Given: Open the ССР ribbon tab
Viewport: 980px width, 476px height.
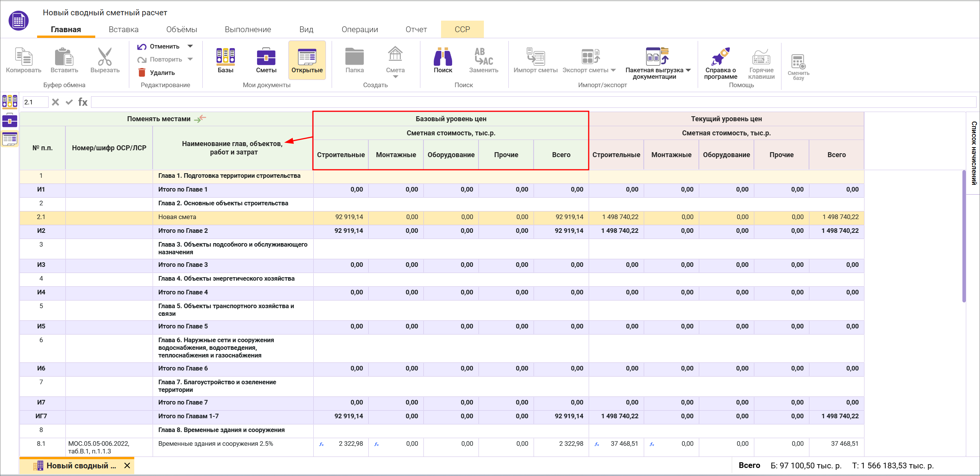Looking at the screenshot, I should 462,29.
